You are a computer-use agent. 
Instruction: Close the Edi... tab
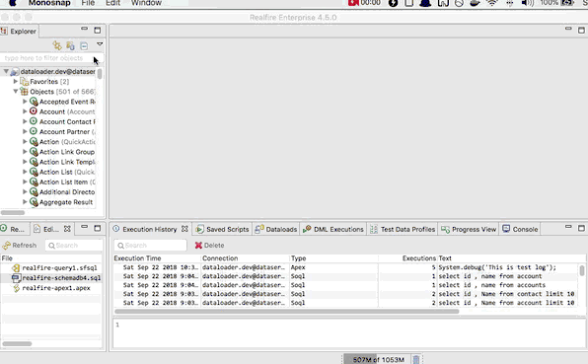67,229
